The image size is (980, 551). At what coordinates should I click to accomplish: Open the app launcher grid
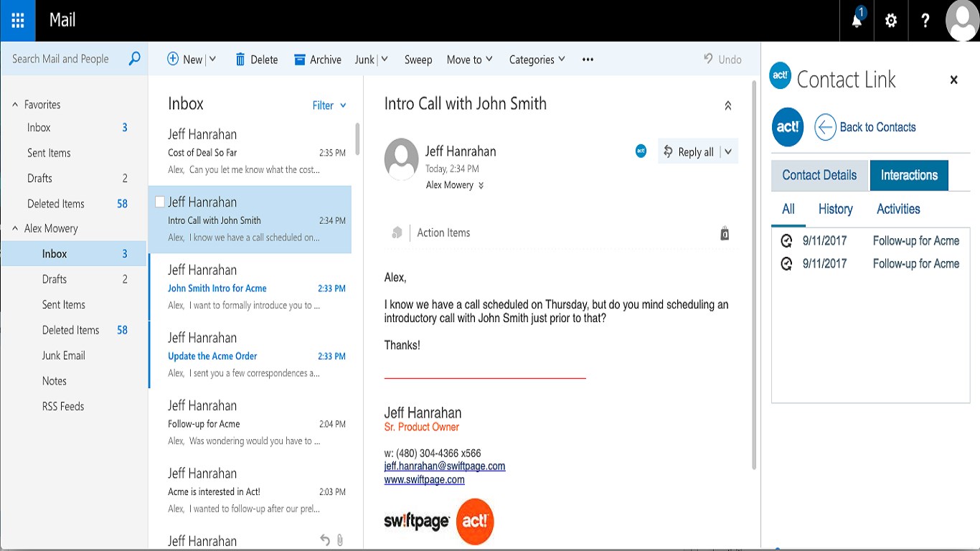coord(18,20)
